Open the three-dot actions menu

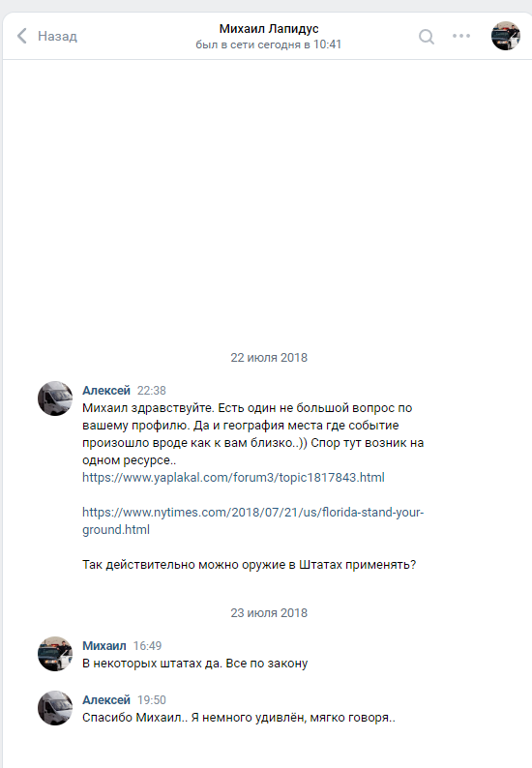[x=461, y=36]
